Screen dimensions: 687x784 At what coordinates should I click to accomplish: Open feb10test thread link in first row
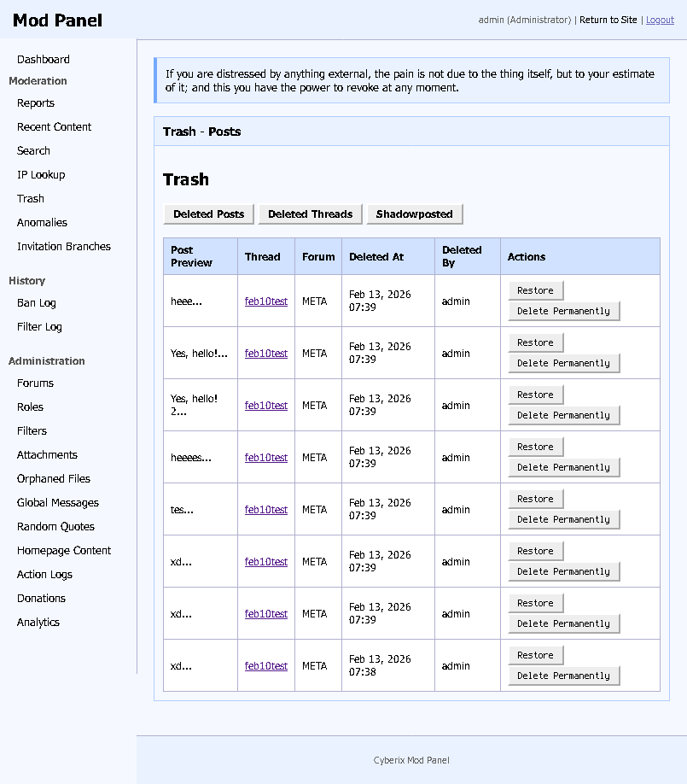(265, 301)
